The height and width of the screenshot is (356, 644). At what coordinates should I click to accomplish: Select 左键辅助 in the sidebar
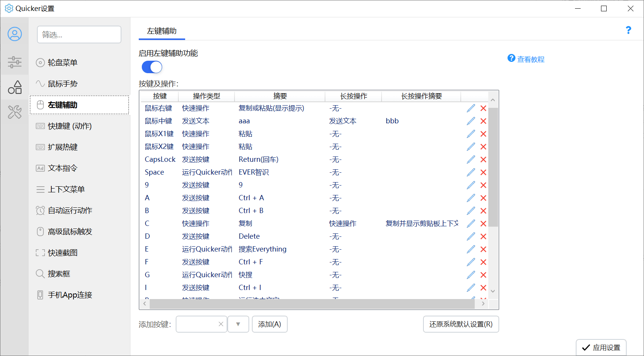(x=80, y=105)
